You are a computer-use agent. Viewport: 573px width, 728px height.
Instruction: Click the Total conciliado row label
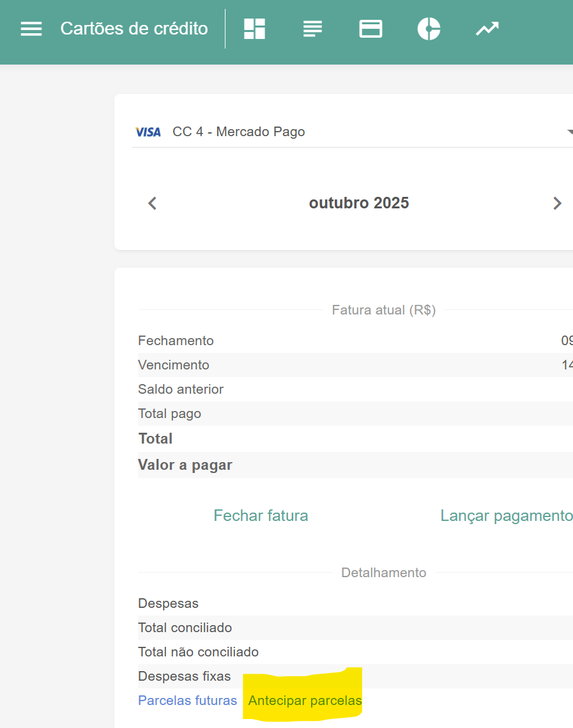(x=185, y=628)
